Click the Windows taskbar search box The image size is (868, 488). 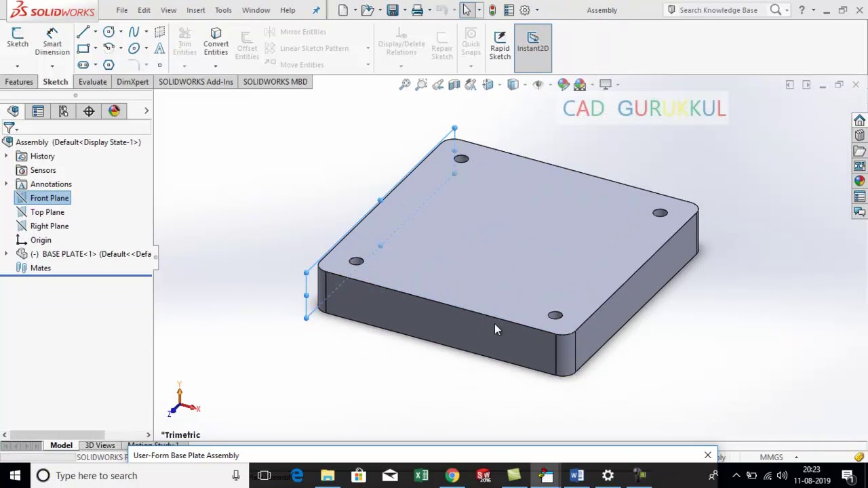coord(139,476)
